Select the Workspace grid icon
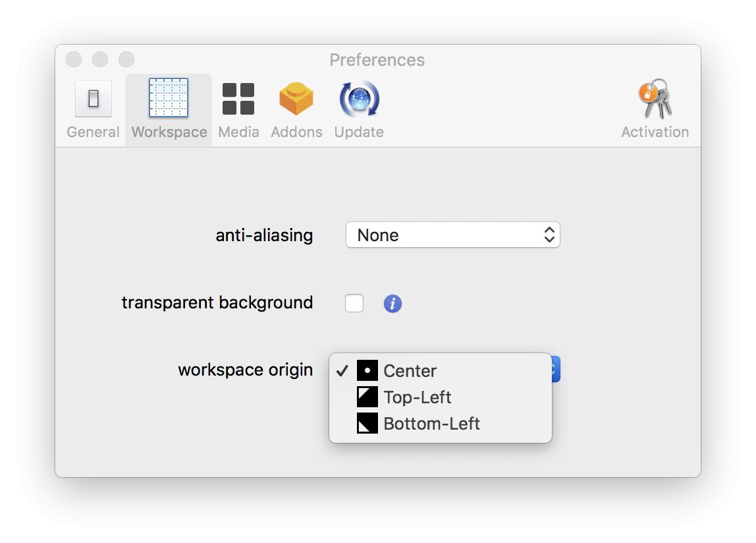756x543 pixels. [x=169, y=98]
